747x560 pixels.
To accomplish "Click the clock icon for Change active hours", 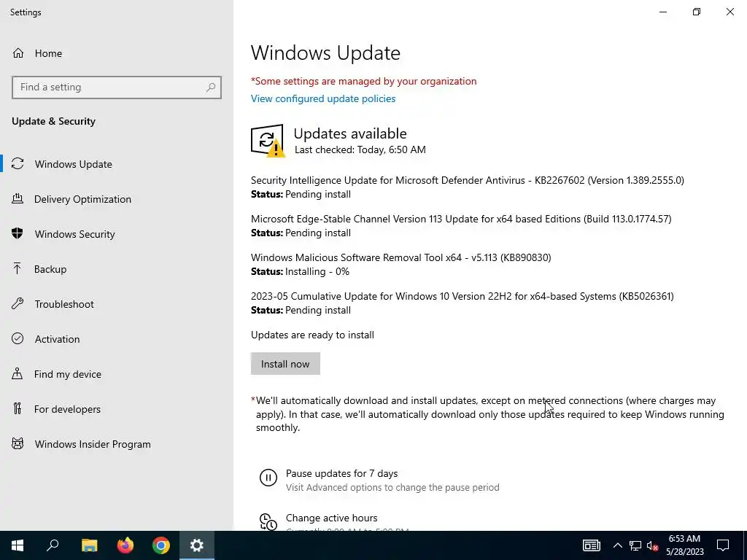I will [268, 521].
